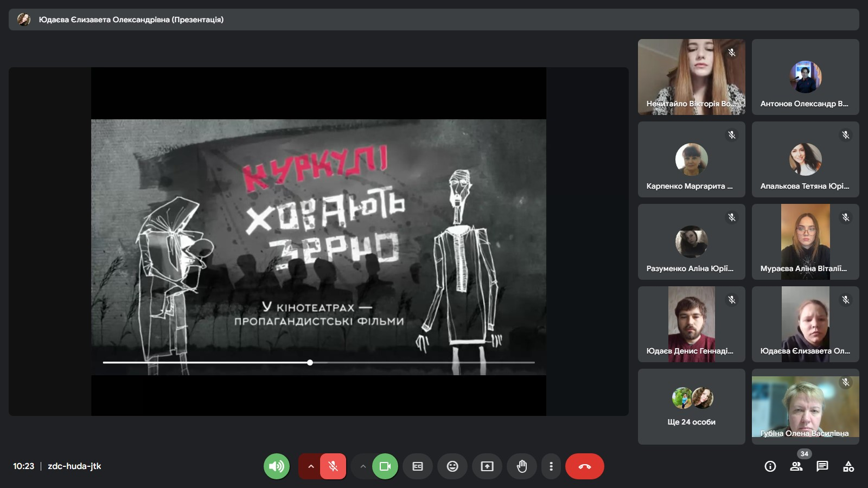Click Разуменко Аліна profile avatar

692,242
